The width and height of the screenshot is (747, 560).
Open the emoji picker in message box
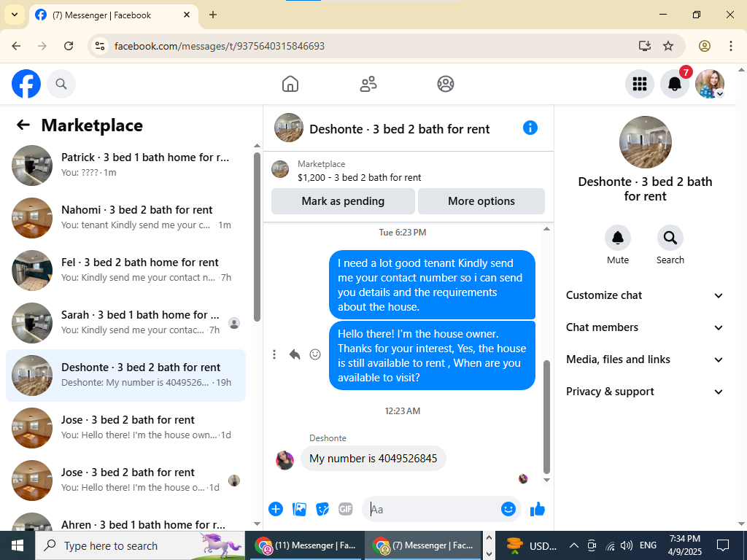point(508,509)
